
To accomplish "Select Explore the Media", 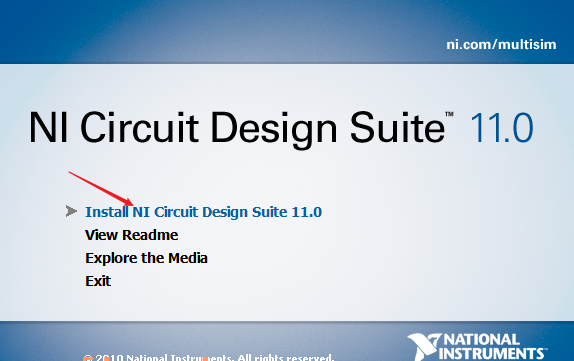I will pos(146,258).
